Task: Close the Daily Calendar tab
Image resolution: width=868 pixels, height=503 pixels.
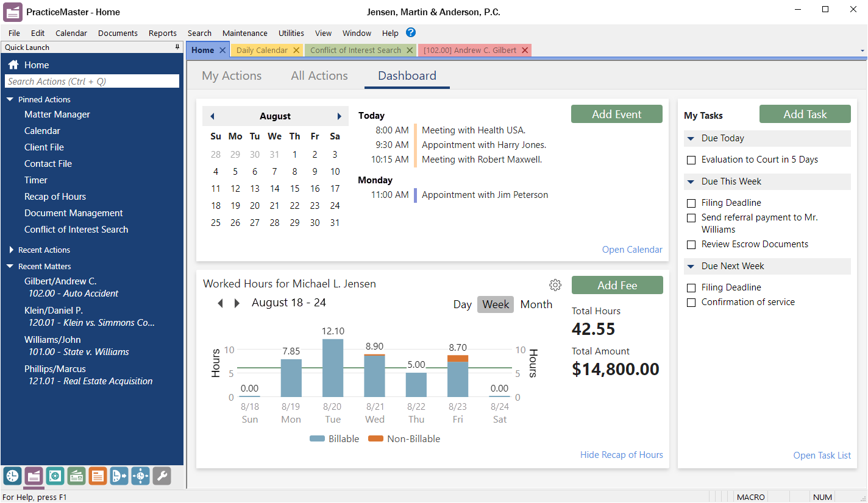Action: pos(296,51)
